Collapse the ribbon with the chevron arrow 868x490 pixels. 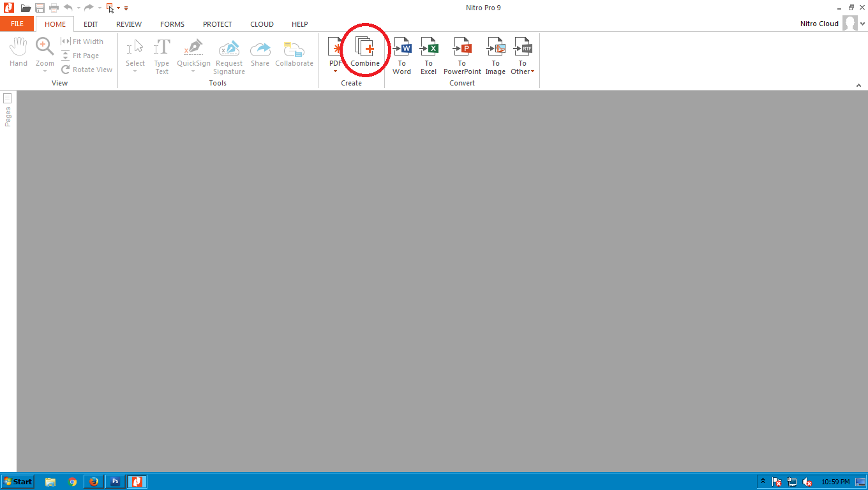click(858, 84)
